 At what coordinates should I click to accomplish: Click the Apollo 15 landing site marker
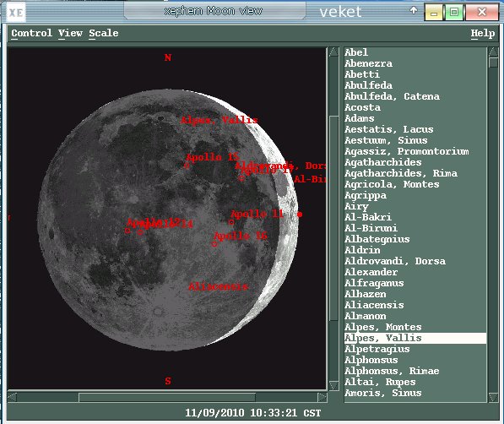[x=187, y=166]
